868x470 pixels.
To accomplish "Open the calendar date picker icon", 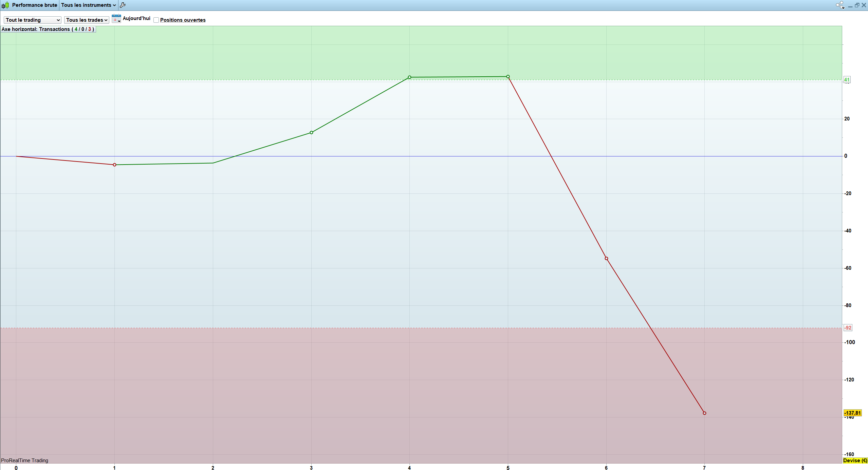I will click(x=116, y=19).
